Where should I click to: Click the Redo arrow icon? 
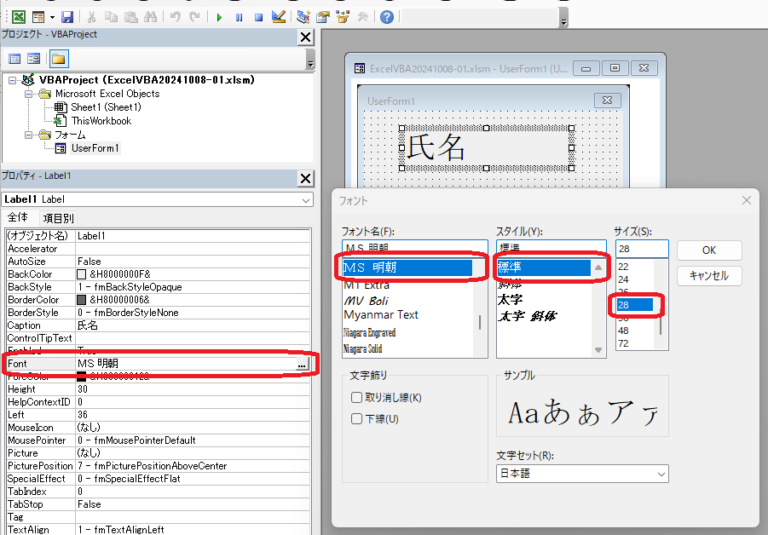click(x=194, y=17)
